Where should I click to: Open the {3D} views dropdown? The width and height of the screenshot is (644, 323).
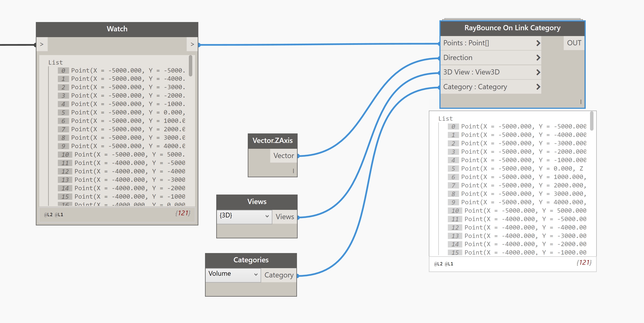pos(244,216)
